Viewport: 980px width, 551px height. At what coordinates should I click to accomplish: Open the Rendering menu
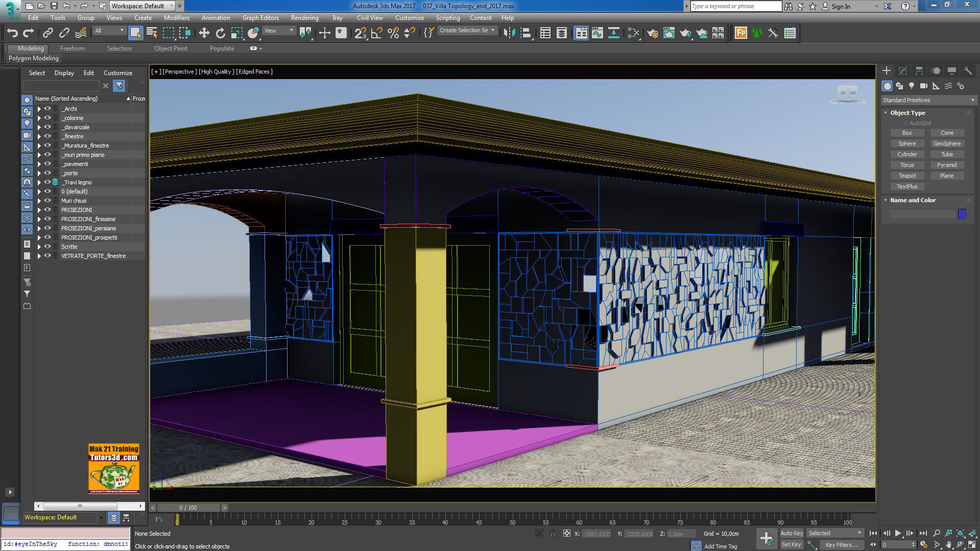[304, 18]
